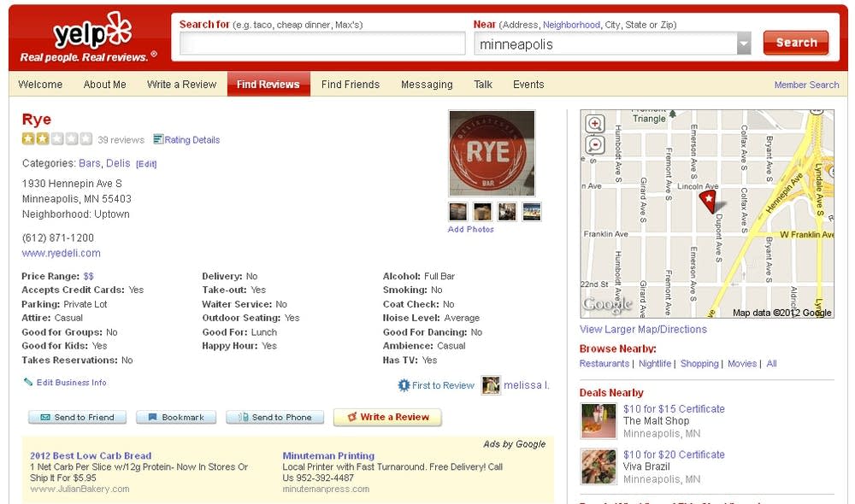This screenshot has width=855, height=504.
Task: Select the Find Reviews tab
Action: pos(268,85)
